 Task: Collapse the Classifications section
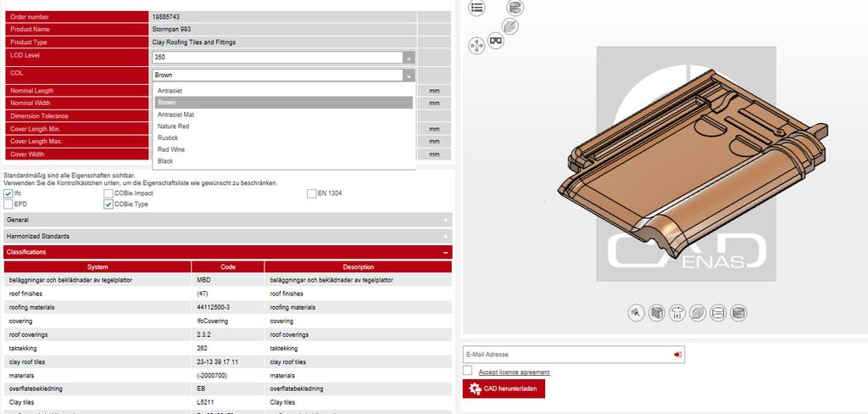[x=227, y=252]
